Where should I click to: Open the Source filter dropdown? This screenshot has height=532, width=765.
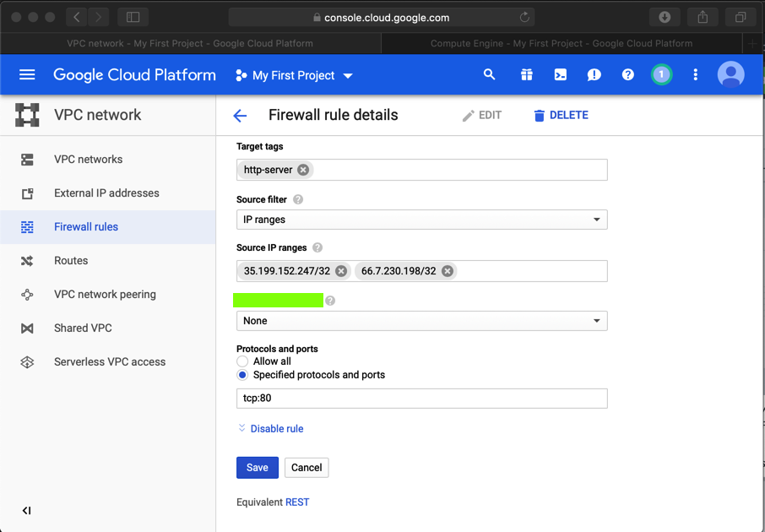pyautogui.click(x=421, y=220)
